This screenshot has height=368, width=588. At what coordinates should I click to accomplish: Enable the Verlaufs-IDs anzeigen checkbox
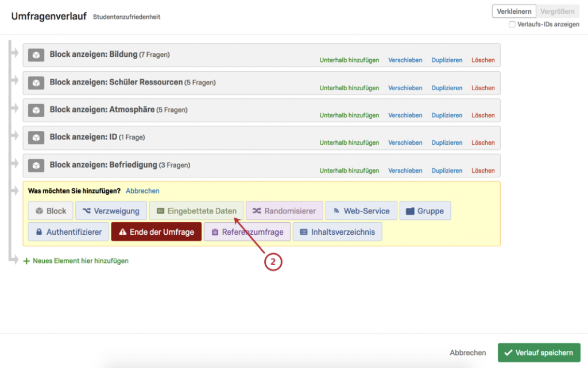point(512,24)
